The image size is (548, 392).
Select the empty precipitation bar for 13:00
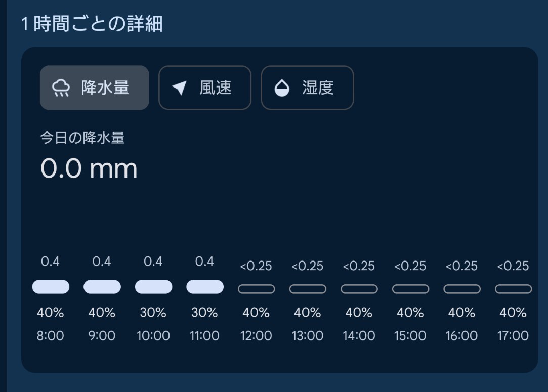click(308, 289)
